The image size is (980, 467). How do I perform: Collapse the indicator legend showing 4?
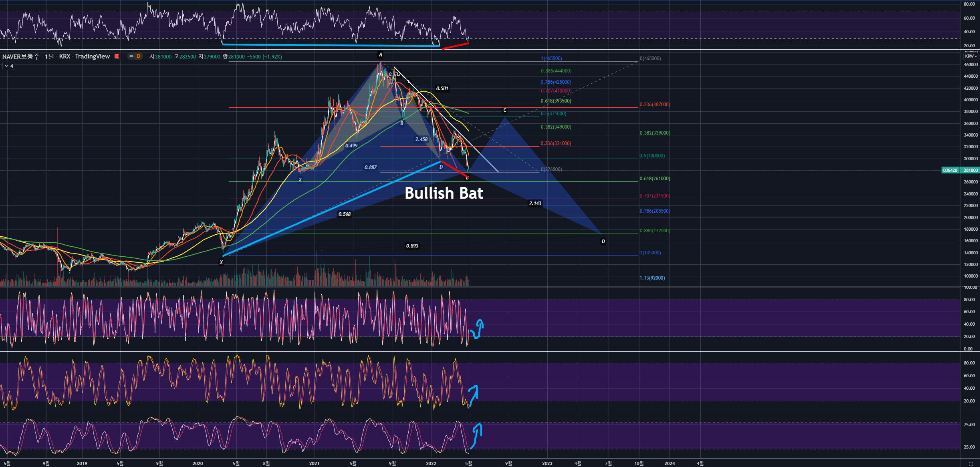tap(9, 66)
